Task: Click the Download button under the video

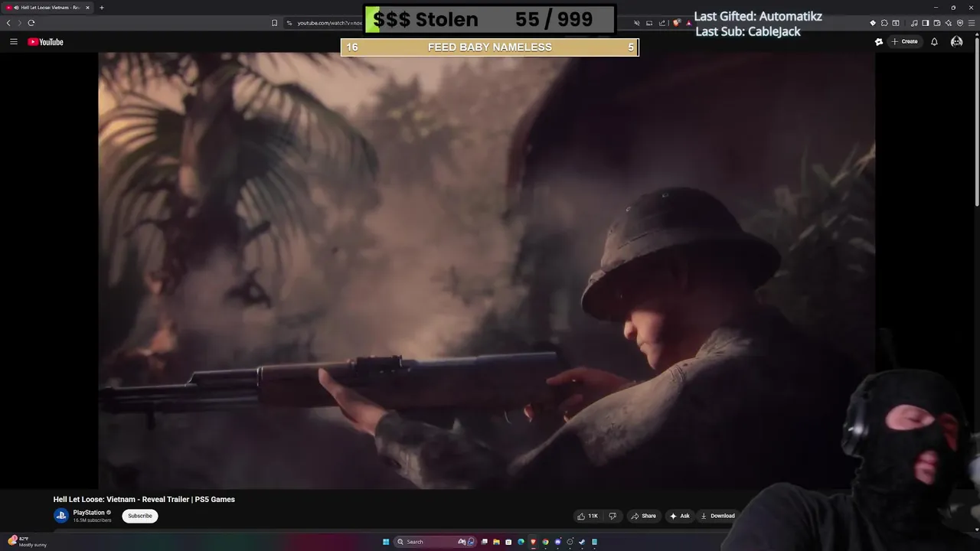Action: tap(717, 516)
